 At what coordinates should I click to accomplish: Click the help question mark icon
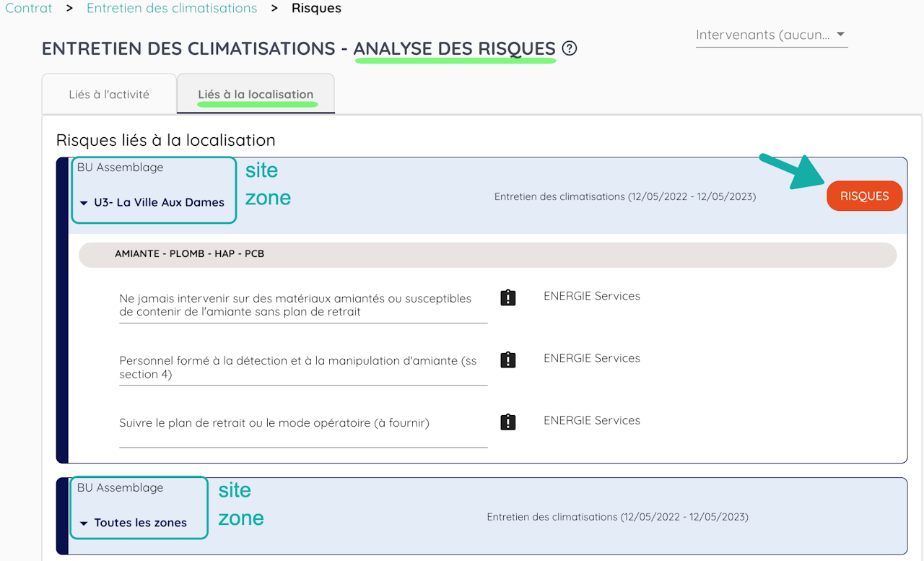click(570, 49)
